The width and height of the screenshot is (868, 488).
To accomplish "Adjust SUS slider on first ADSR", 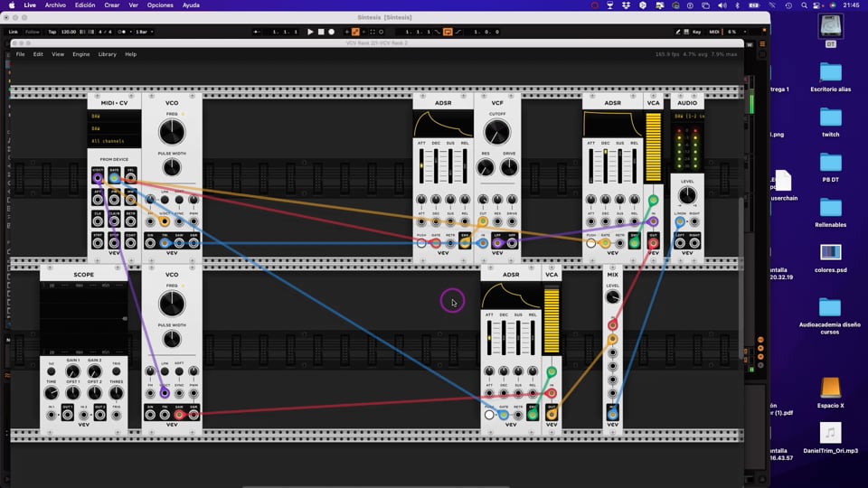I will (x=450, y=166).
